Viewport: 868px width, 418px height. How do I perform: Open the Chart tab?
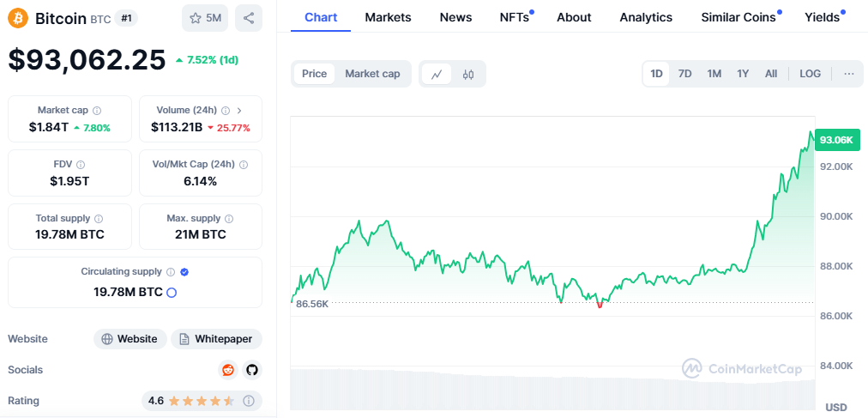(x=321, y=17)
